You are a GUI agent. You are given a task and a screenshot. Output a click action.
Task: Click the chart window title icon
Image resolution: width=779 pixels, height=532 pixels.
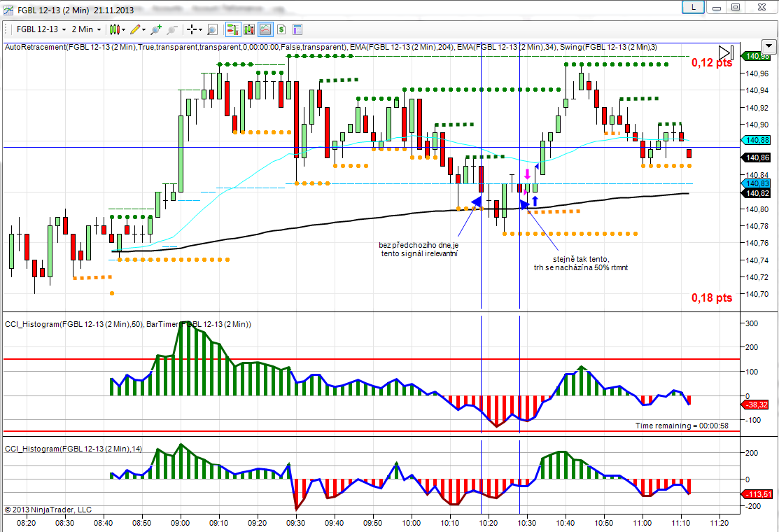click(x=8, y=10)
